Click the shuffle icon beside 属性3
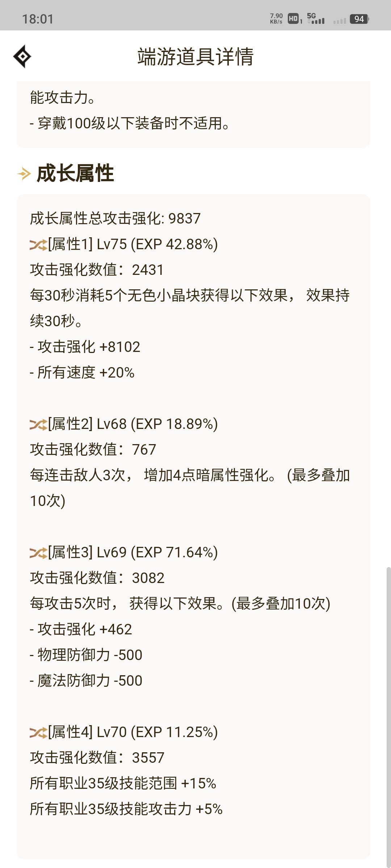 click(x=38, y=553)
